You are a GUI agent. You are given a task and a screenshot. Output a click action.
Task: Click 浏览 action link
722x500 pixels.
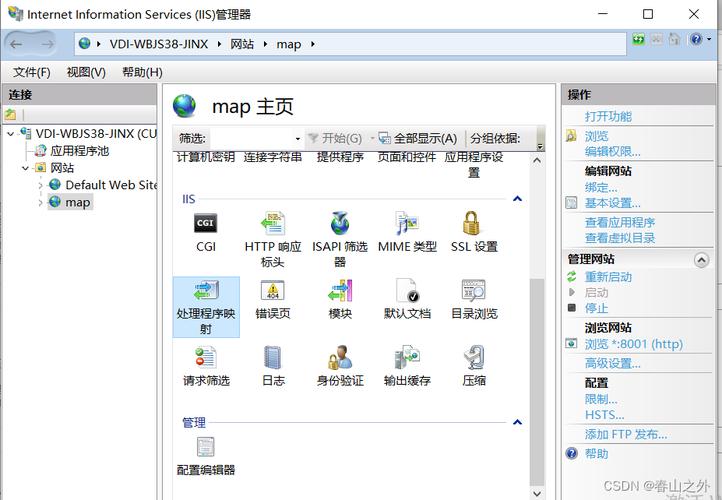(597, 136)
